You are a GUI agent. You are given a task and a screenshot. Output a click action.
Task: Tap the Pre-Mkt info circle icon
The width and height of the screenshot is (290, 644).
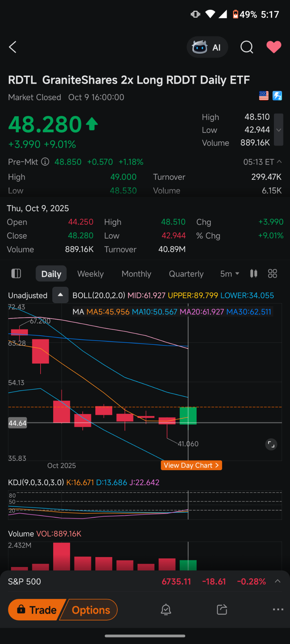coord(45,162)
